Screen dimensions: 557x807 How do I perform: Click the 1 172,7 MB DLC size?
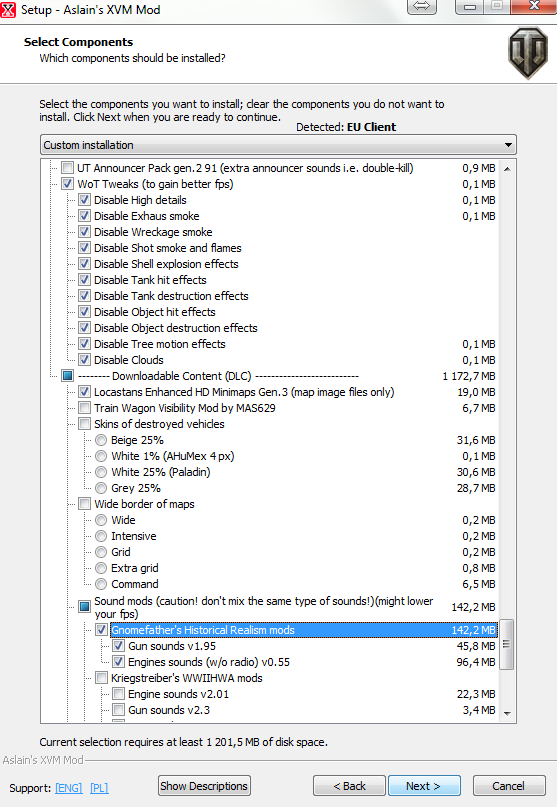[469, 376]
